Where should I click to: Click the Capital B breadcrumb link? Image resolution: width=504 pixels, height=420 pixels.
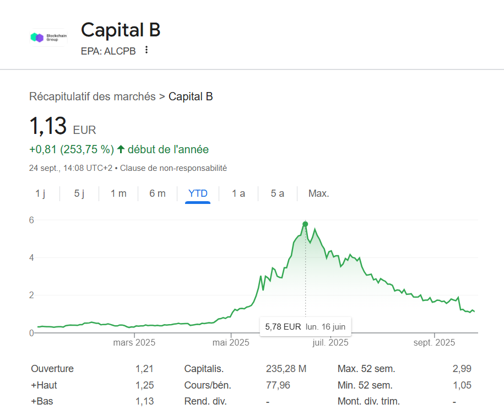tap(191, 96)
